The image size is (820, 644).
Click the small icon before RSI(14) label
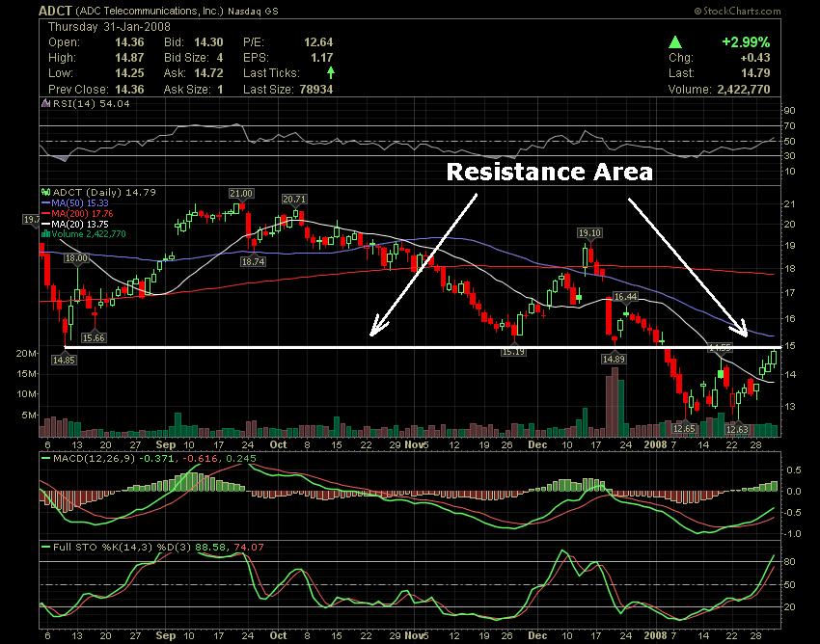[x=45, y=103]
